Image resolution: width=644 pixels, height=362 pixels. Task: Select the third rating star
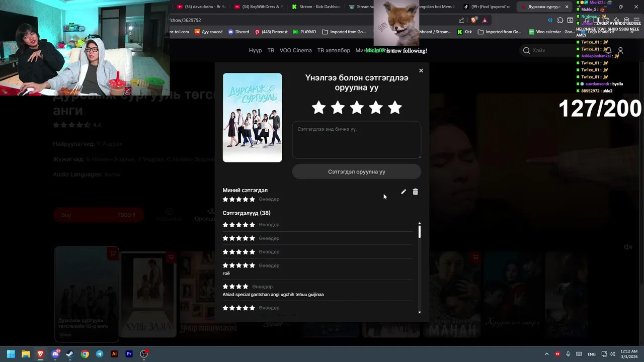[x=357, y=107]
